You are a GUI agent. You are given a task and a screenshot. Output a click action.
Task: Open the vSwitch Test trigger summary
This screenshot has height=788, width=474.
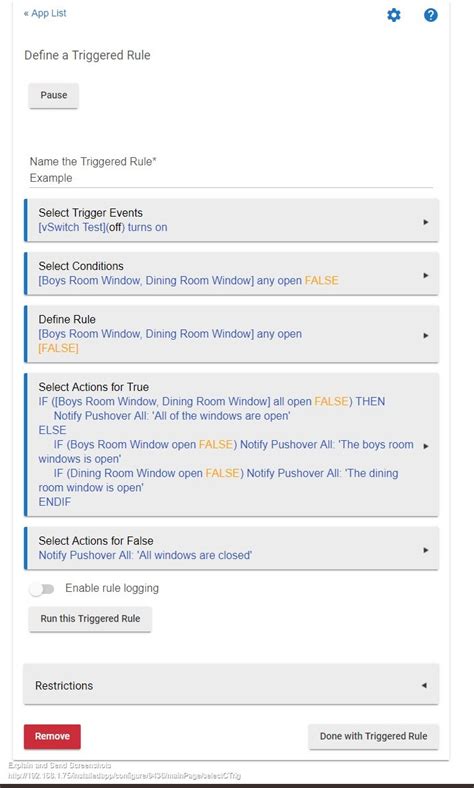click(x=103, y=227)
